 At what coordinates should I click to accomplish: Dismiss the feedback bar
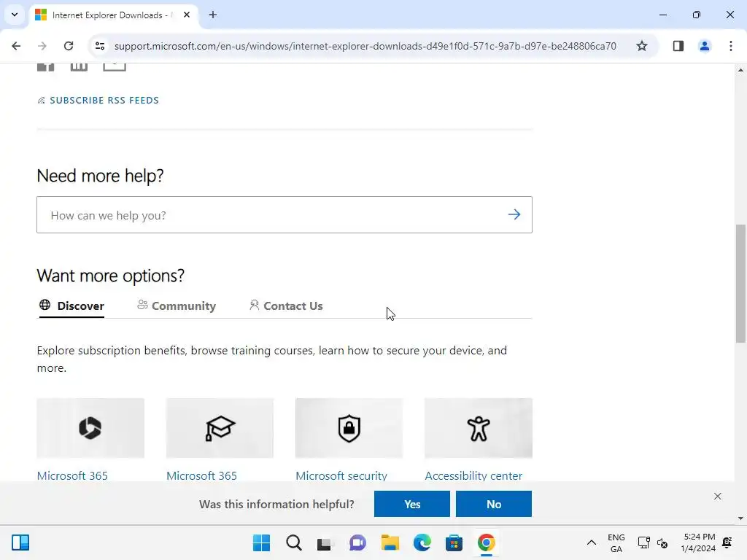718,496
